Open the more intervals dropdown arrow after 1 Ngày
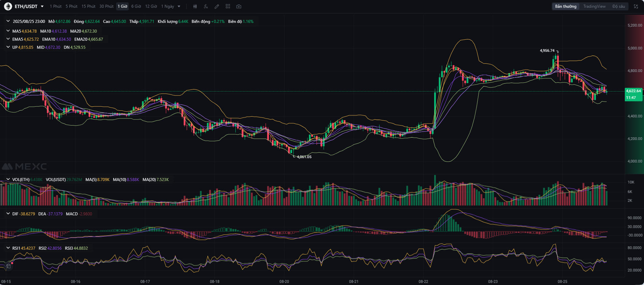This screenshot has width=644, height=285. pyautogui.click(x=179, y=6)
